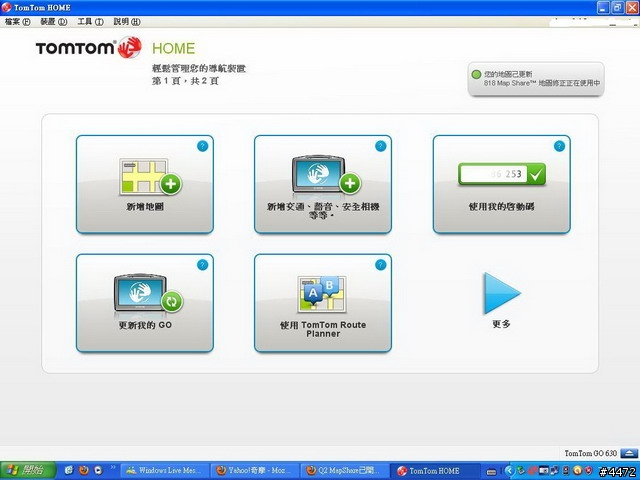Screen dimensions: 640x480
Task: Show help for the 新增交通、語音 tile
Action: [380, 146]
